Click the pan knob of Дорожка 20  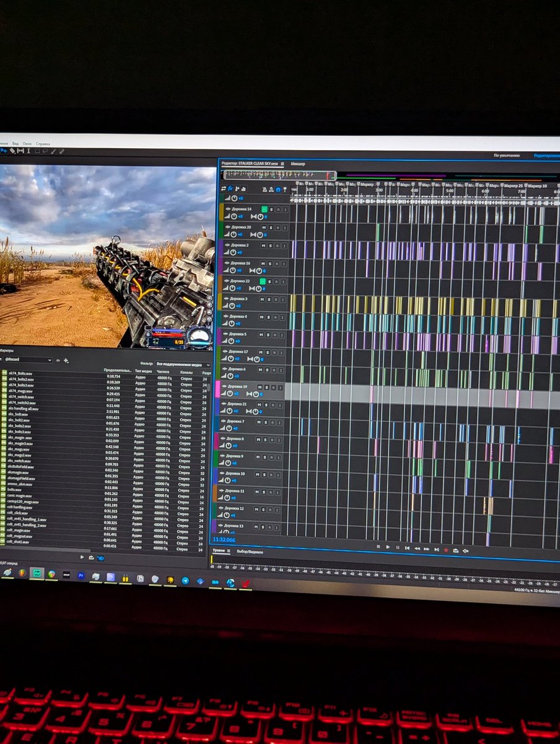pos(260,234)
